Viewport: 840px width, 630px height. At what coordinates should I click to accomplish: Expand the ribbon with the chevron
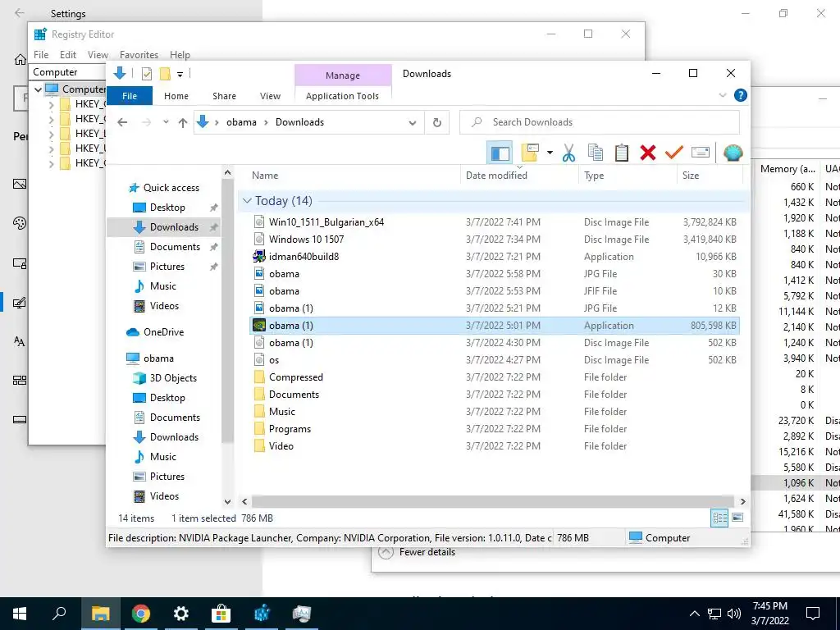[x=723, y=95]
